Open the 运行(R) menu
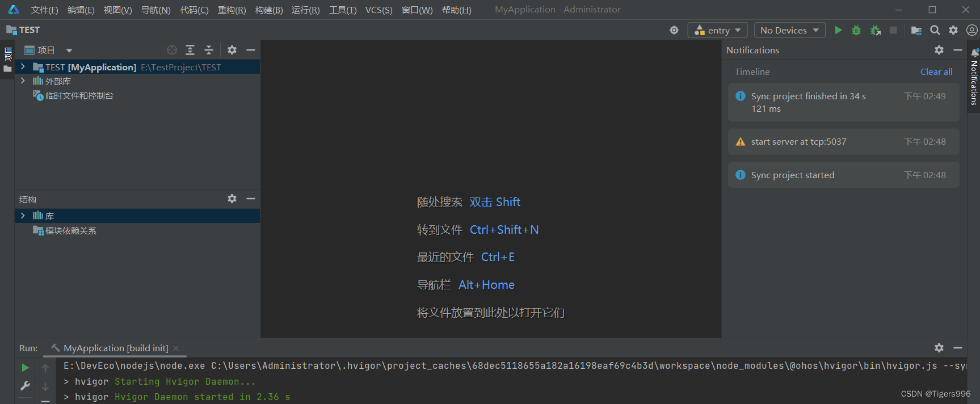This screenshot has width=980, height=404. point(306,10)
